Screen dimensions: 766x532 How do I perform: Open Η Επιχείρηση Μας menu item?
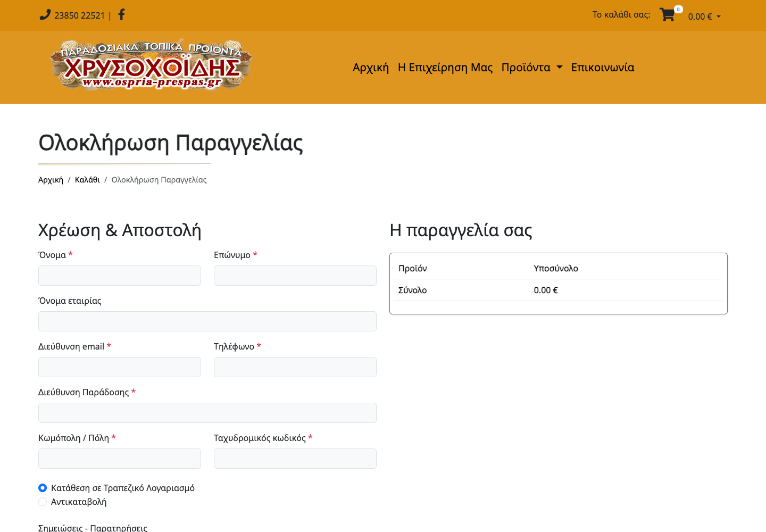[x=445, y=68]
